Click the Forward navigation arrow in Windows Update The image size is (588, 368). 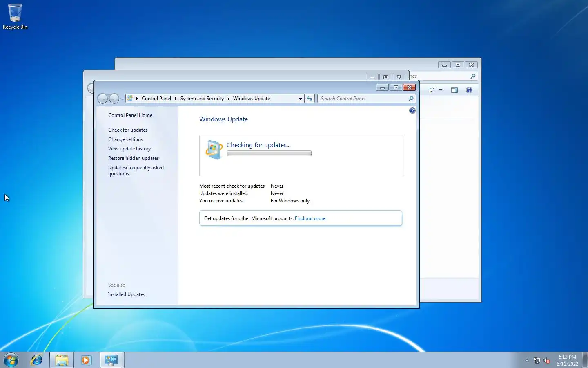(114, 99)
